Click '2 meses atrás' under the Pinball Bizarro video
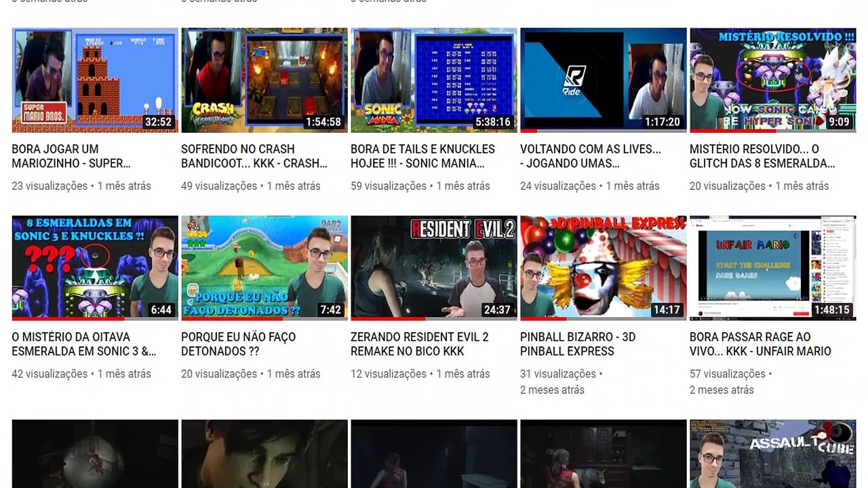The height and width of the screenshot is (488, 868). coord(552,390)
